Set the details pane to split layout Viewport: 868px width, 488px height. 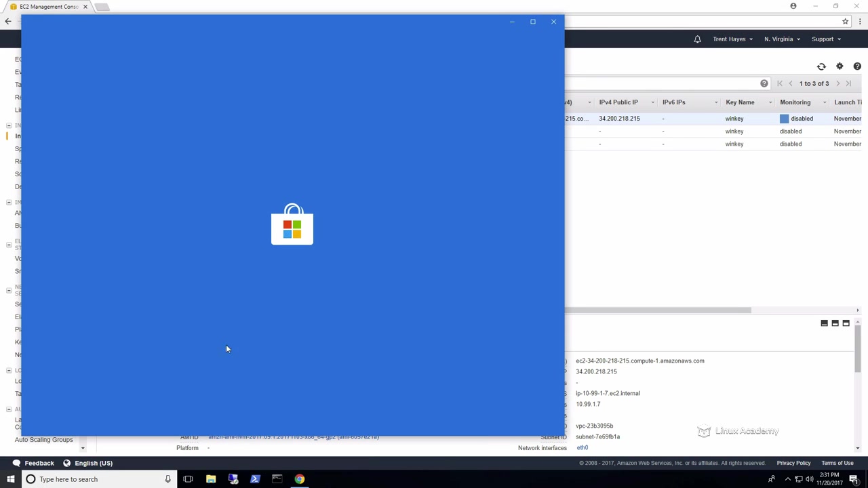pyautogui.click(x=835, y=323)
